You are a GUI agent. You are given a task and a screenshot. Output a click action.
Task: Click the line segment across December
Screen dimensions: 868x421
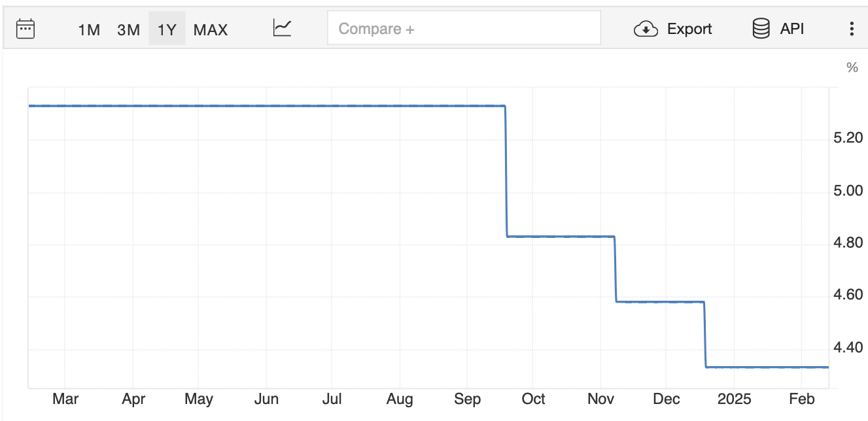(661, 301)
